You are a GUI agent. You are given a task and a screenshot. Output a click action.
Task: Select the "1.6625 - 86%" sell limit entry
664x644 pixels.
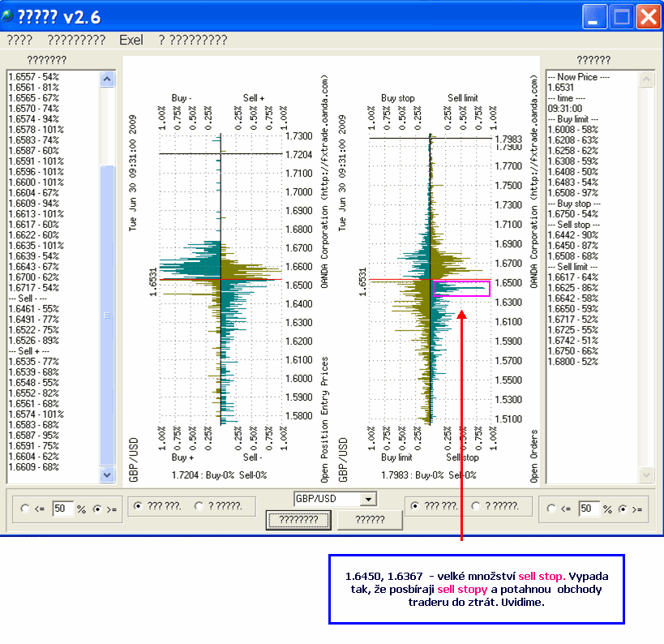pyautogui.click(x=572, y=288)
